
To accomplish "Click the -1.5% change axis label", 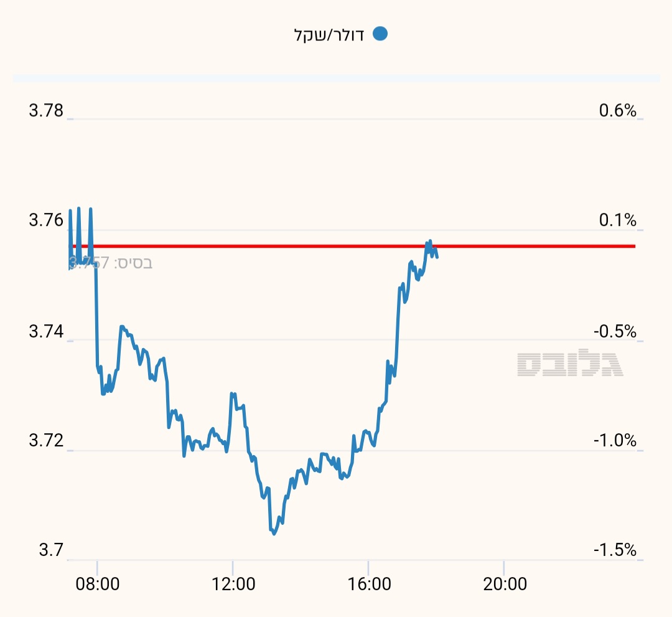I will click(615, 550).
